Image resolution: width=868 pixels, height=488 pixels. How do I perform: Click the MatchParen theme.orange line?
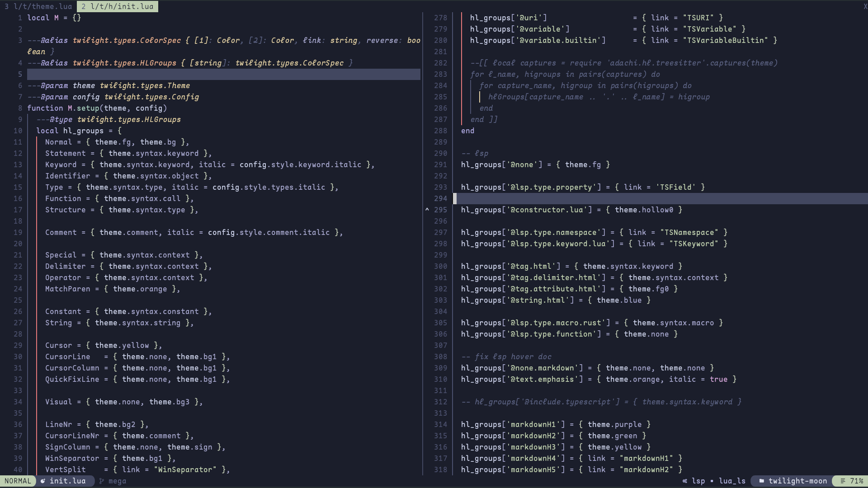(x=113, y=289)
